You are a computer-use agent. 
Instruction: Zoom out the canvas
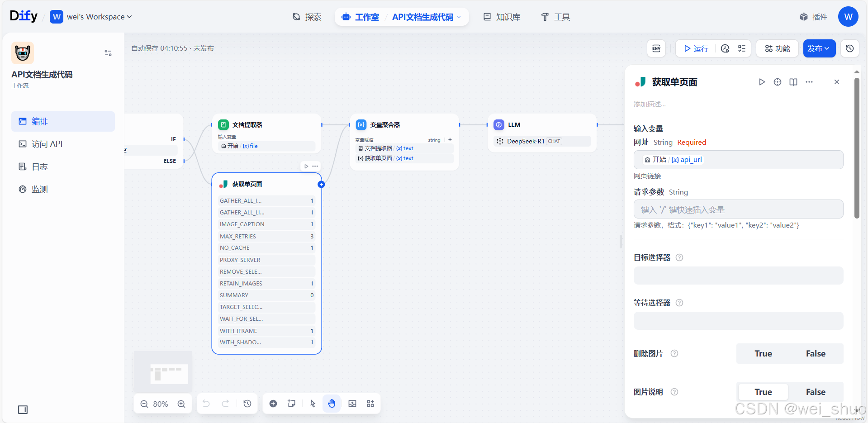[x=144, y=404]
